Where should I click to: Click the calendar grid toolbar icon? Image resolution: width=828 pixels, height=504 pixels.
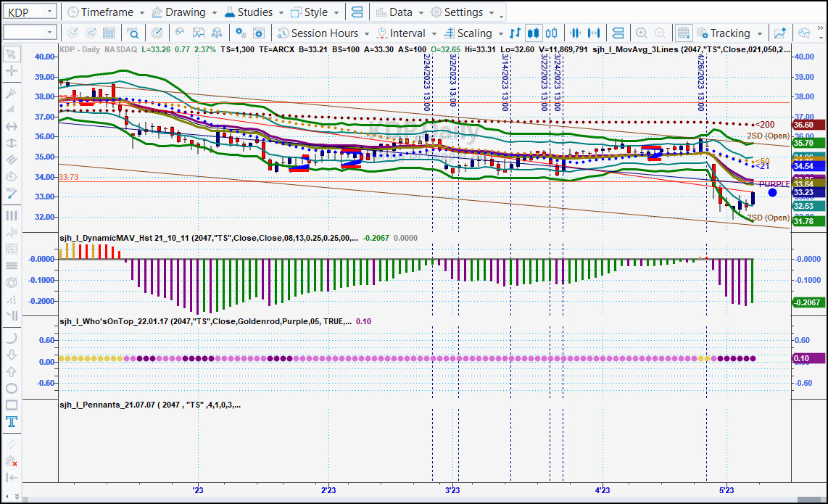tap(109, 33)
